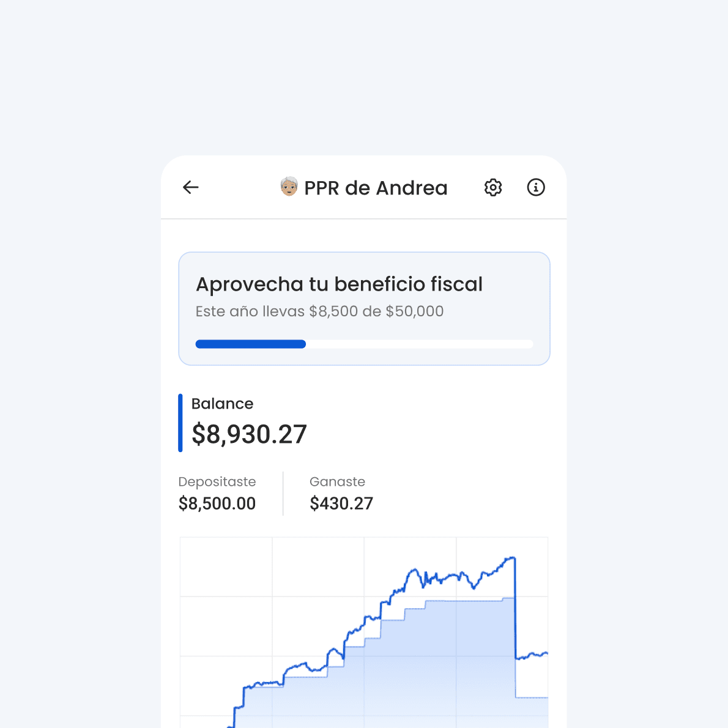The height and width of the screenshot is (728, 728).
Task: Tap the 'Este año llevas $8,500 de $50,000' text
Action: pyautogui.click(x=319, y=311)
